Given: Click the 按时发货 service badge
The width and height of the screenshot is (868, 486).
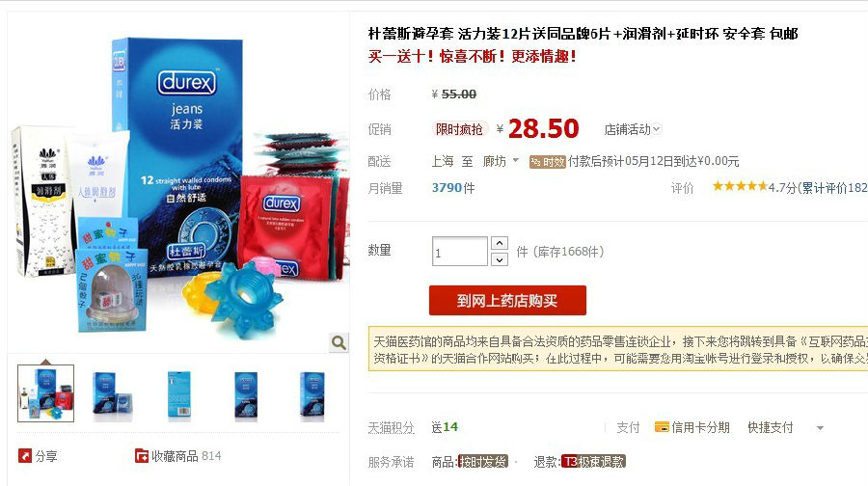Looking at the screenshot, I should 483,462.
